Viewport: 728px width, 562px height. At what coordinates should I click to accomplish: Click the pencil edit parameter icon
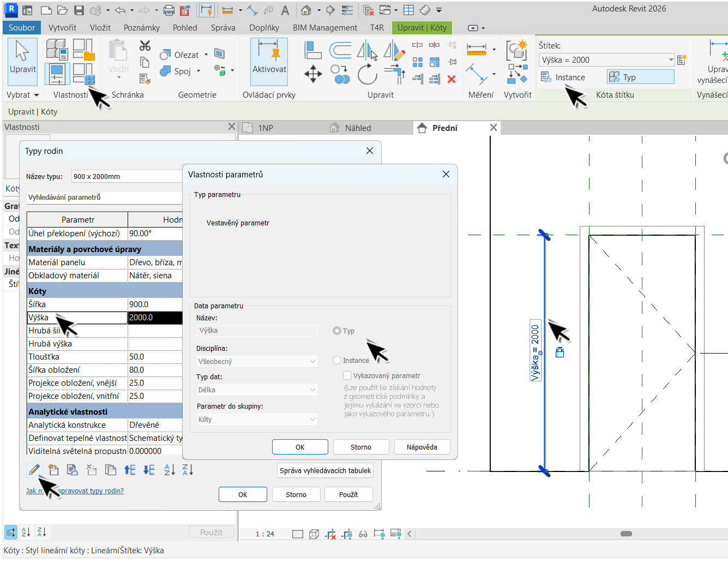point(34,470)
